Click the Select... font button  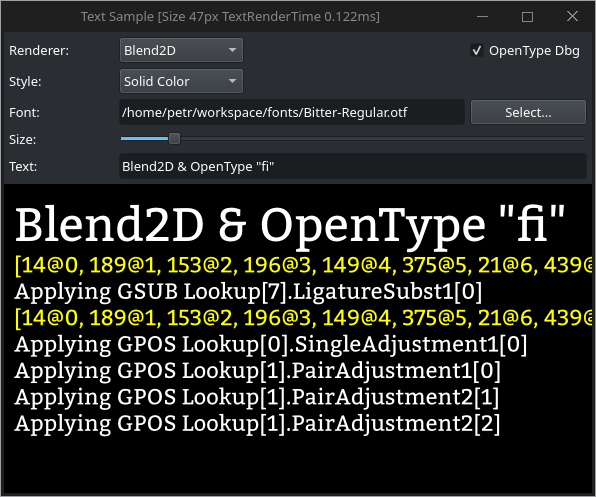point(528,112)
